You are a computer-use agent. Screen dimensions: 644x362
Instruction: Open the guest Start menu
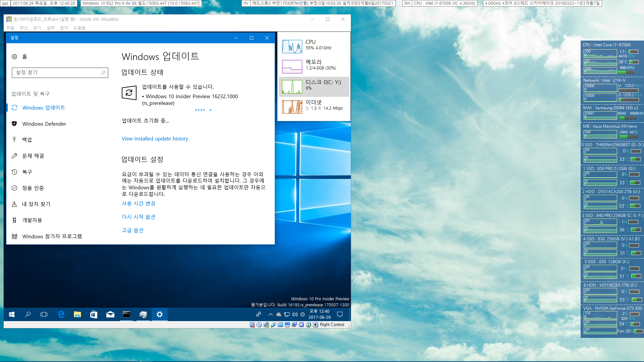[12, 314]
